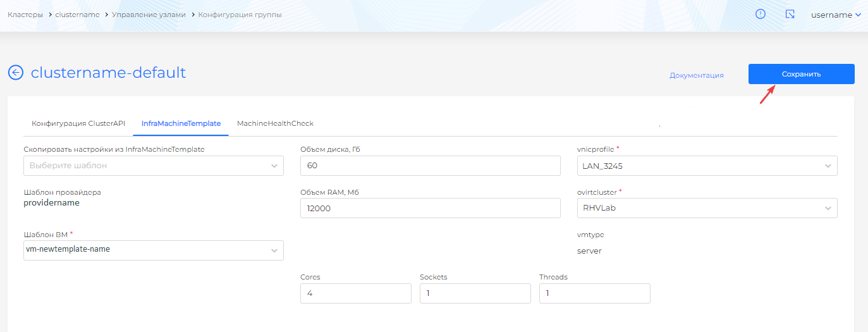Click the Cores input field
This screenshot has width=868, height=332.
coord(355,293)
